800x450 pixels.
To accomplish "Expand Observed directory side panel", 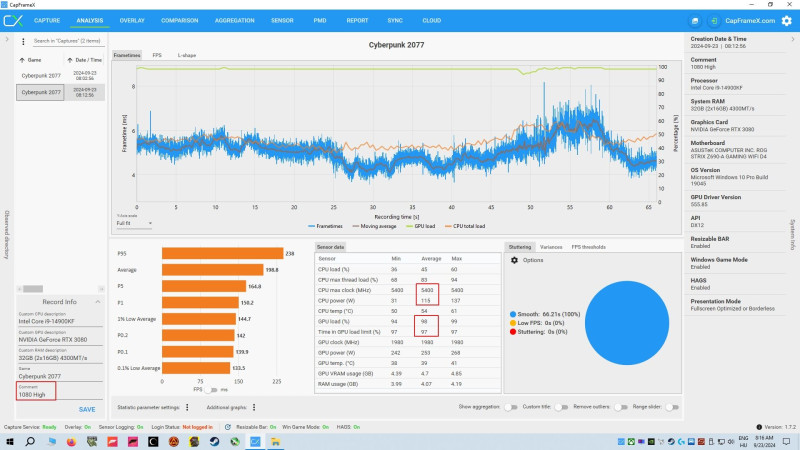I will (7, 39).
